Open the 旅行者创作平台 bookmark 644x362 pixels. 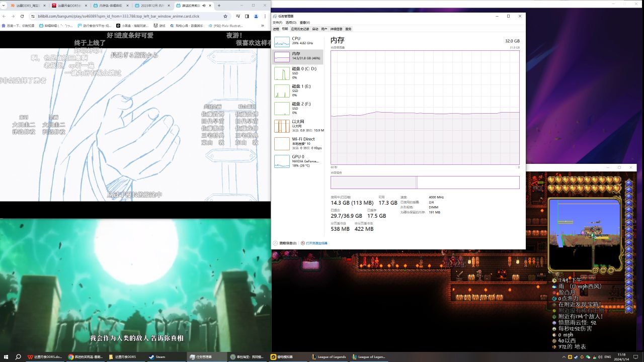95,26
